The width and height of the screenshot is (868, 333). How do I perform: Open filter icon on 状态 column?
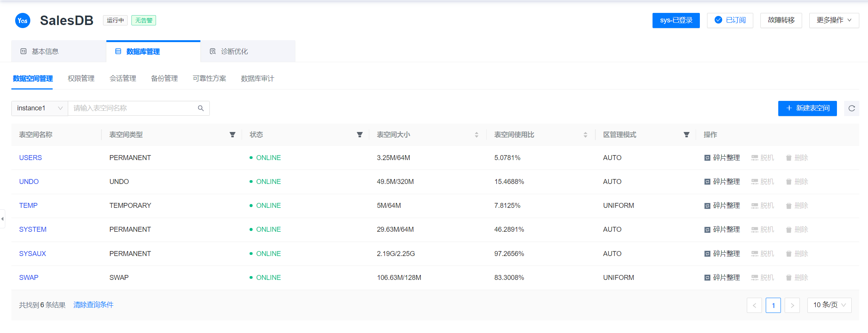360,135
